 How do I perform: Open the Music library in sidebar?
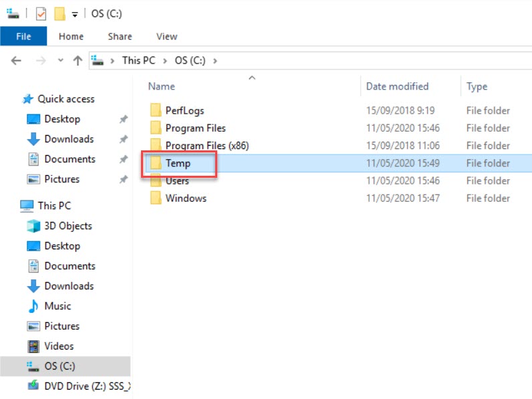[x=57, y=306]
